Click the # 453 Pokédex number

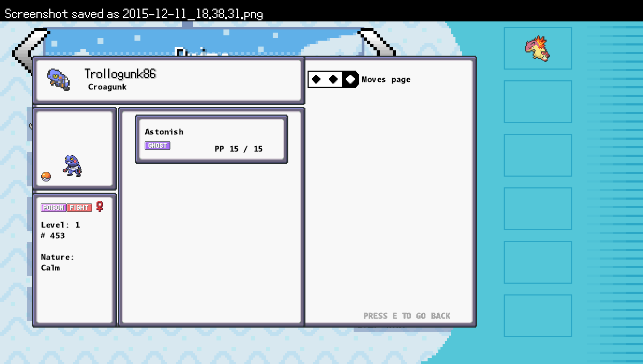click(x=53, y=236)
